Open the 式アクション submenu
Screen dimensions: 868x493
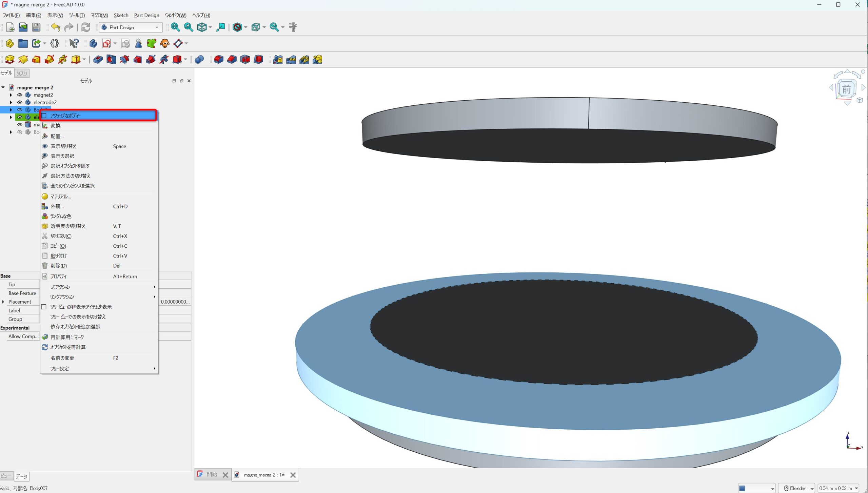pos(99,287)
